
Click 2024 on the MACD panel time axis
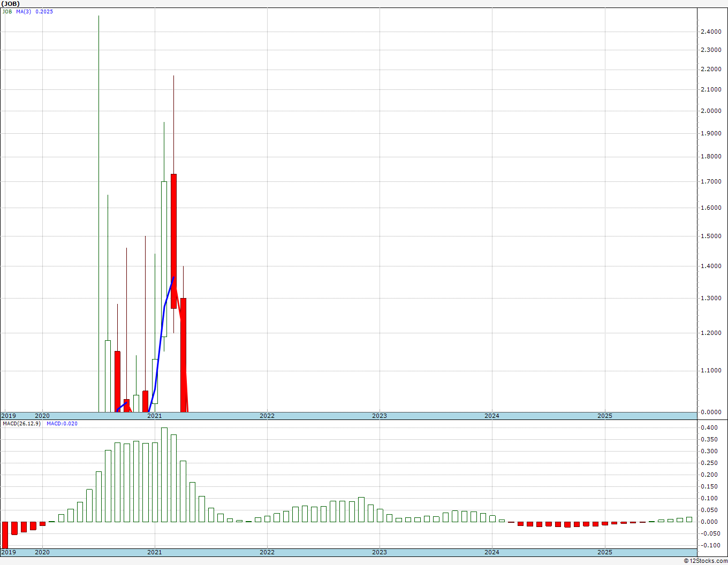click(492, 552)
